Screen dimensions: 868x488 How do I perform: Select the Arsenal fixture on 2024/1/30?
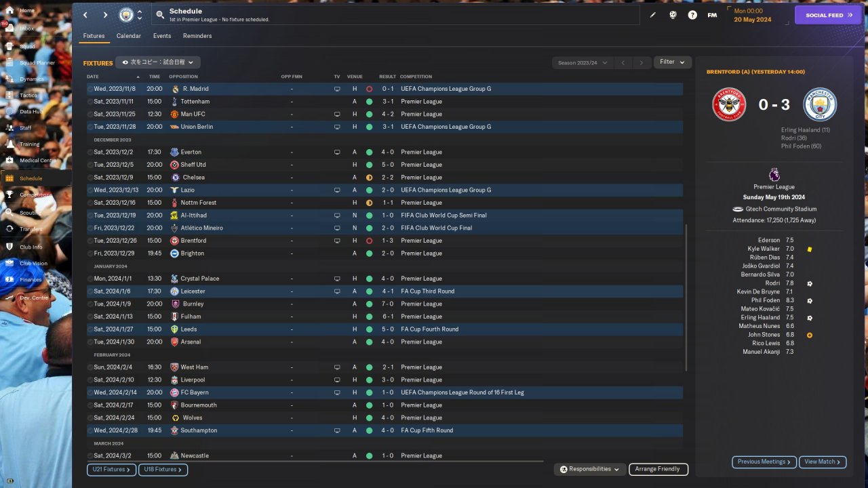384,342
